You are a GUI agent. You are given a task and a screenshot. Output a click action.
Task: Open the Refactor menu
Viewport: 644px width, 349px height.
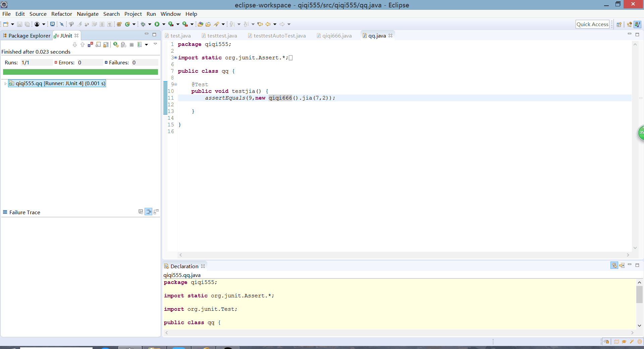(x=62, y=14)
